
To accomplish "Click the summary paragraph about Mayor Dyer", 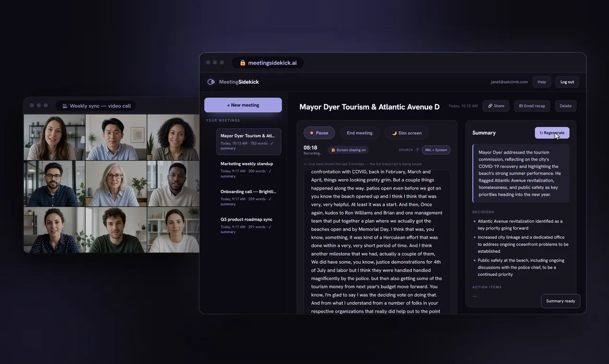I will click(521, 173).
